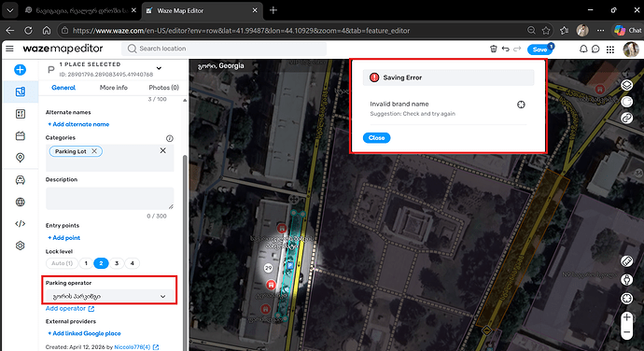
Task: Open a new browser tab
Action: pyautogui.click(x=273, y=10)
